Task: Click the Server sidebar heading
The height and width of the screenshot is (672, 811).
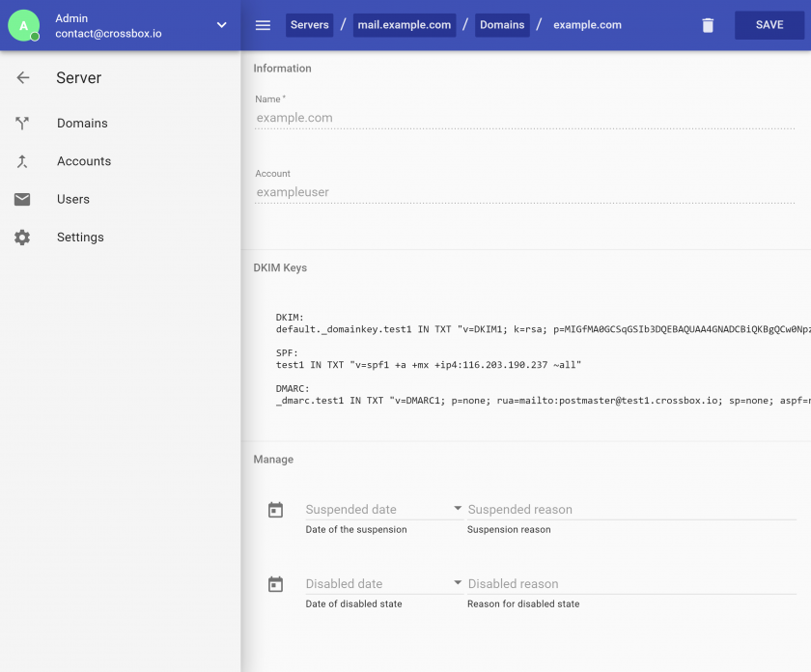Action: [78, 77]
